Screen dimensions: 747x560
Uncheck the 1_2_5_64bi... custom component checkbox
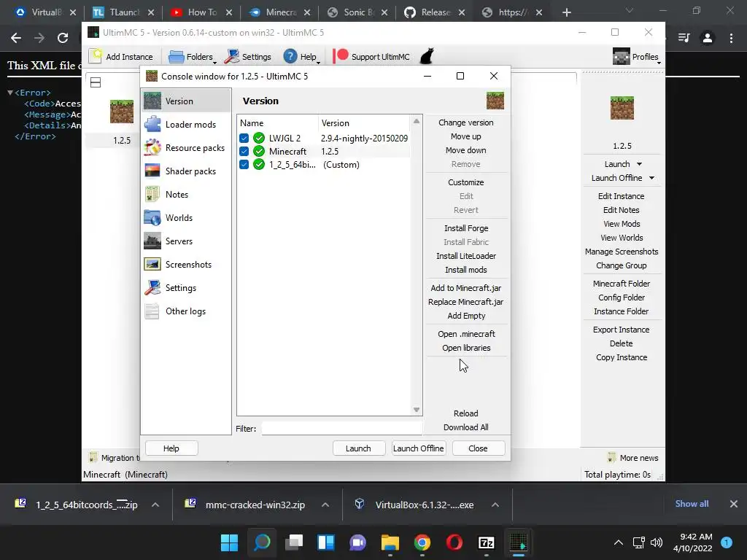[244, 165]
